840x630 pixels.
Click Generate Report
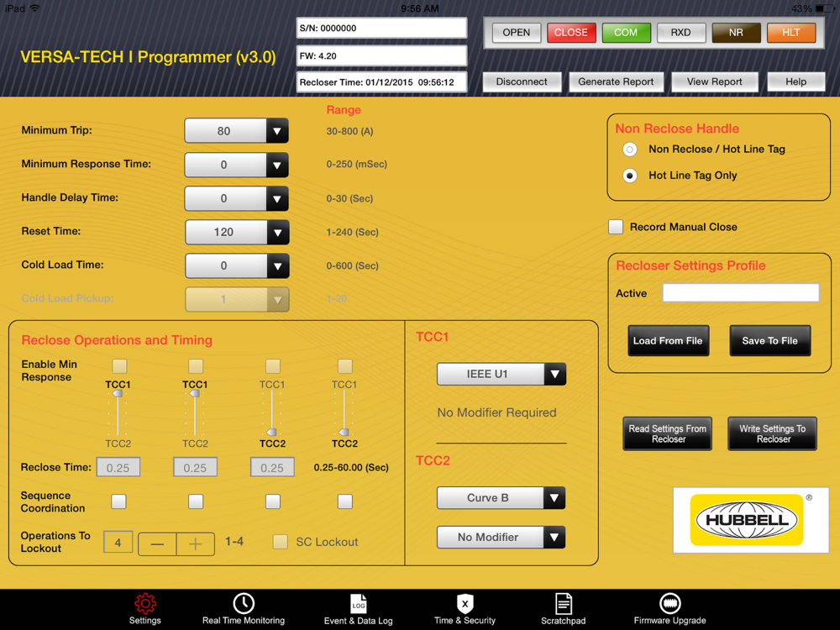pyautogui.click(x=616, y=82)
